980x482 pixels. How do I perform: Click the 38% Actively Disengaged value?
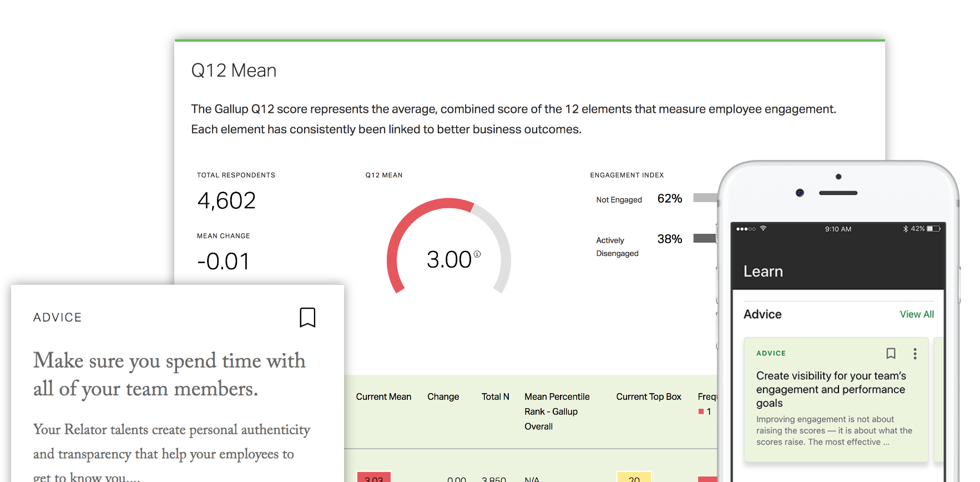click(669, 239)
